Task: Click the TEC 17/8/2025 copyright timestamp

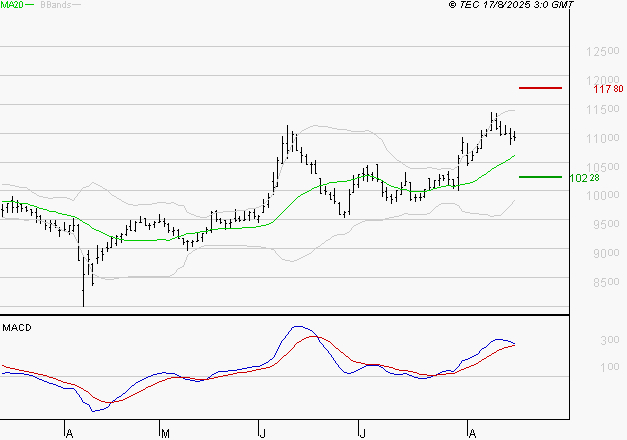Action: 511,5
